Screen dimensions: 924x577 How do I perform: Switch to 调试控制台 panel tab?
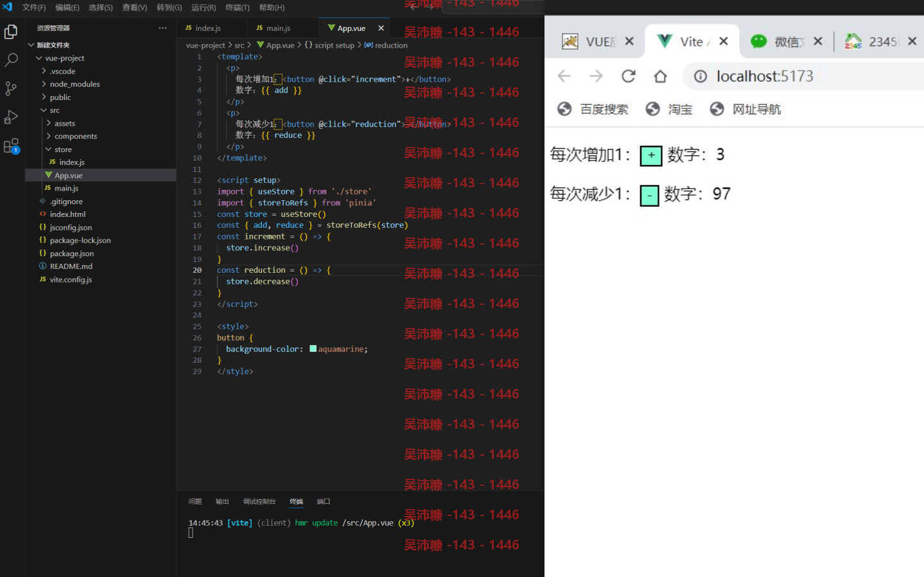point(259,501)
